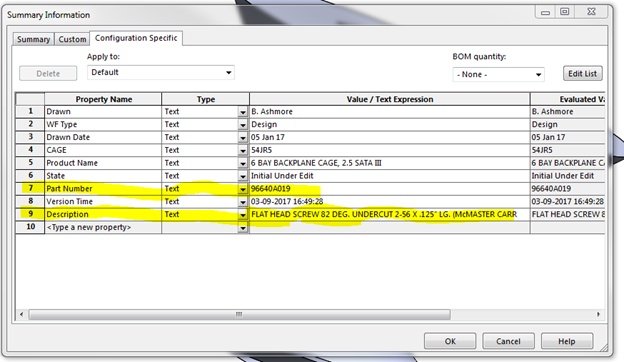
Task: Click the Part Number property cell
Action: click(103, 188)
